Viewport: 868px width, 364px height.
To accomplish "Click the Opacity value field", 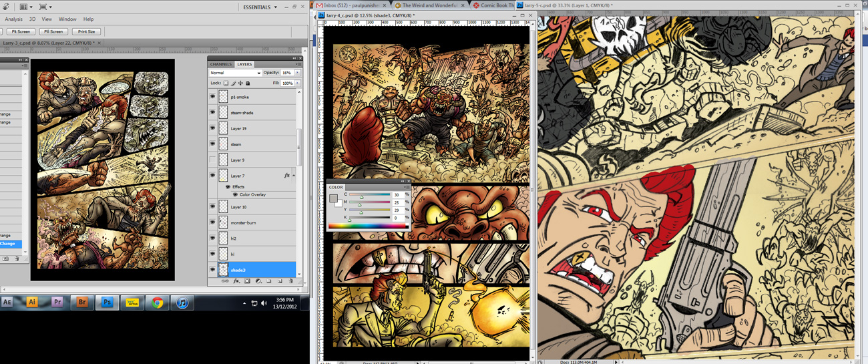I will 286,73.
